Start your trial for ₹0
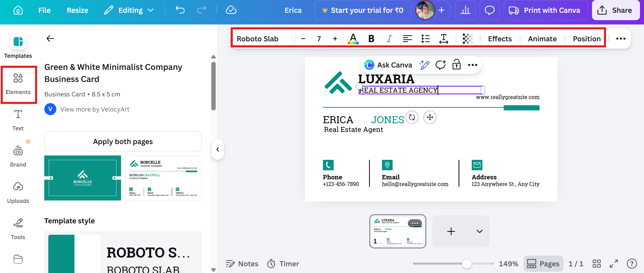Screen dimensions: 644x273 (x=363, y=10)
